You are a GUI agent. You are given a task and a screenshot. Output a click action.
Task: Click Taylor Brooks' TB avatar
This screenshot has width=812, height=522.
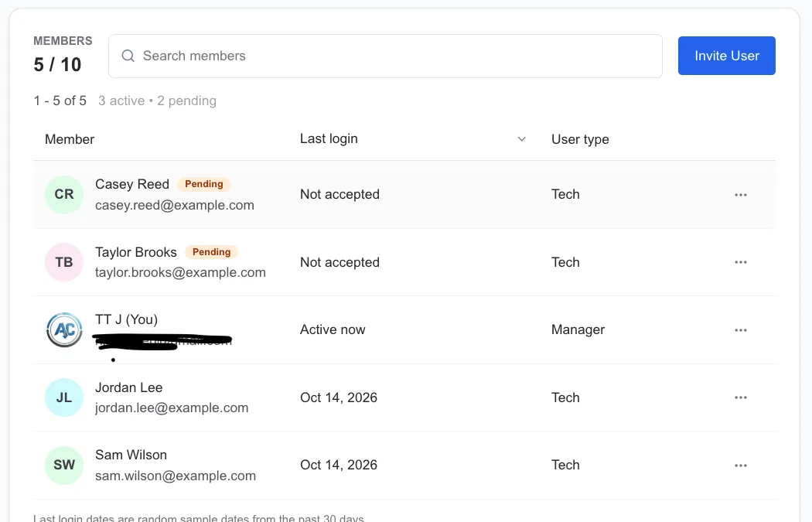[64, 262]
